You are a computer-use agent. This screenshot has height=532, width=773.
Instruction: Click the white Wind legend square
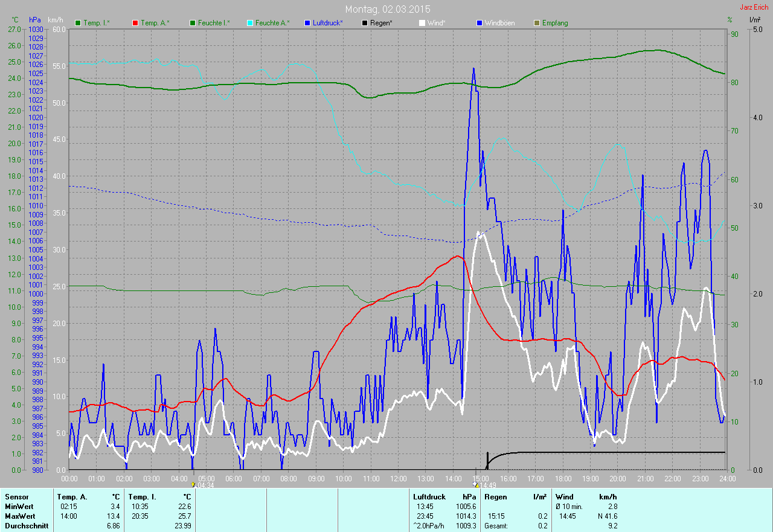point(422,23)
